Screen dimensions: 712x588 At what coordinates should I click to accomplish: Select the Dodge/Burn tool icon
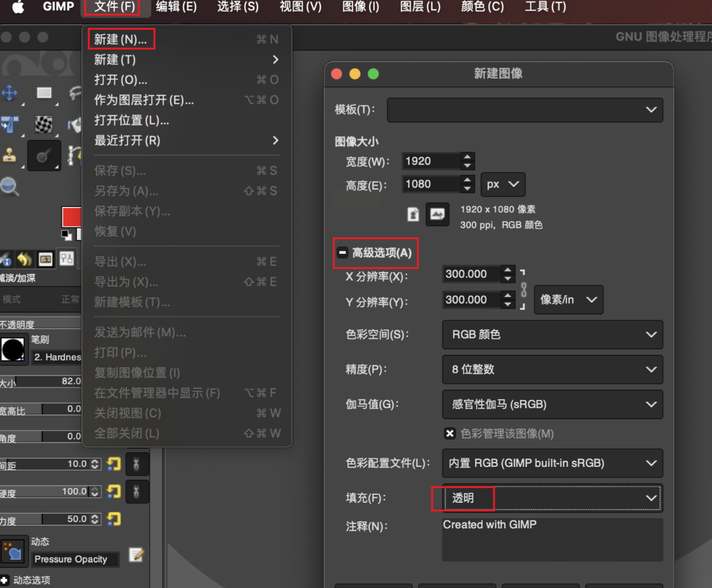44,155
